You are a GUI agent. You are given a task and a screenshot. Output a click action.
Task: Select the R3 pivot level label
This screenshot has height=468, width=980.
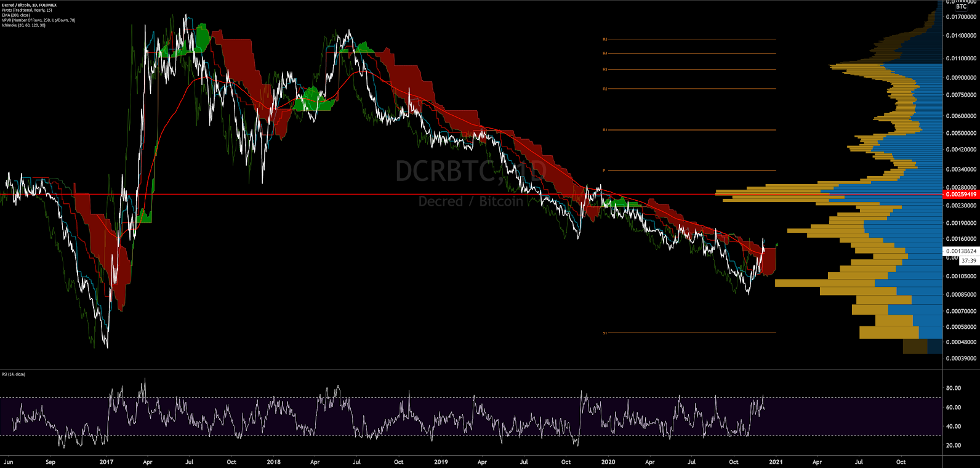[605, 69]
